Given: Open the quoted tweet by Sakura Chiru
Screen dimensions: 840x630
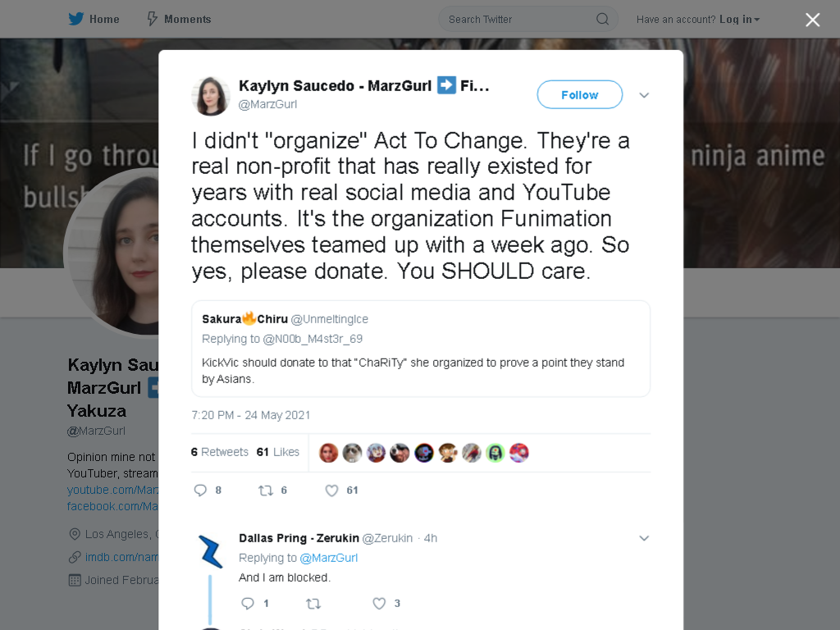Looking at the screenshot, I should 421,349.
